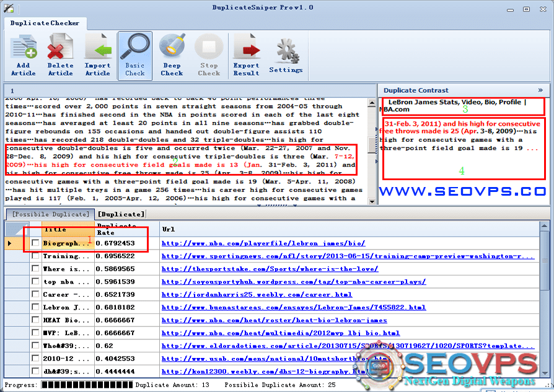Open sportingnews.com training-camp-preview link

pyautogui.click(x=348, y=256)
